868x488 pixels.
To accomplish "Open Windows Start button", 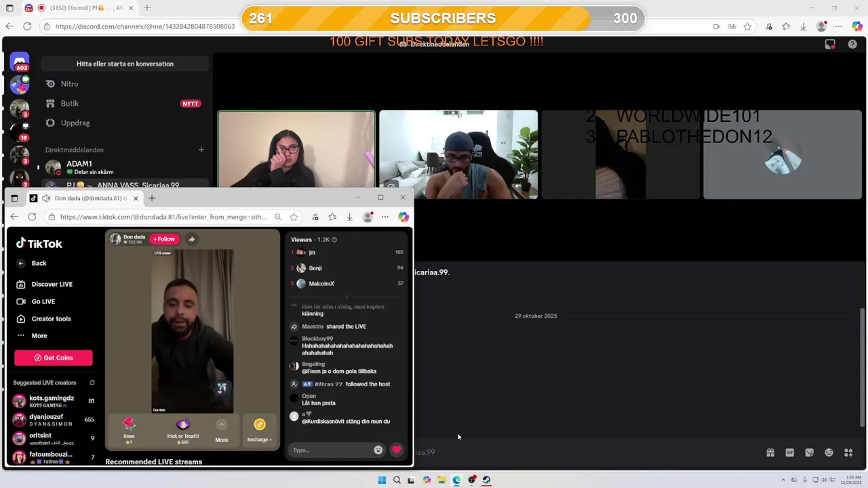I will pyautogui.click(x=382, y=480).
